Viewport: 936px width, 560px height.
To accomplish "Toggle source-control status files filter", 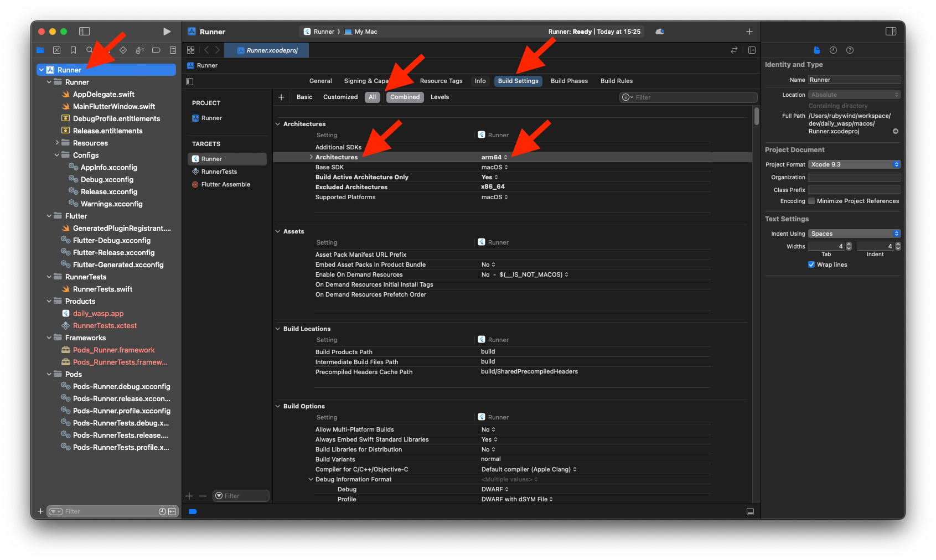I will 172,511.
